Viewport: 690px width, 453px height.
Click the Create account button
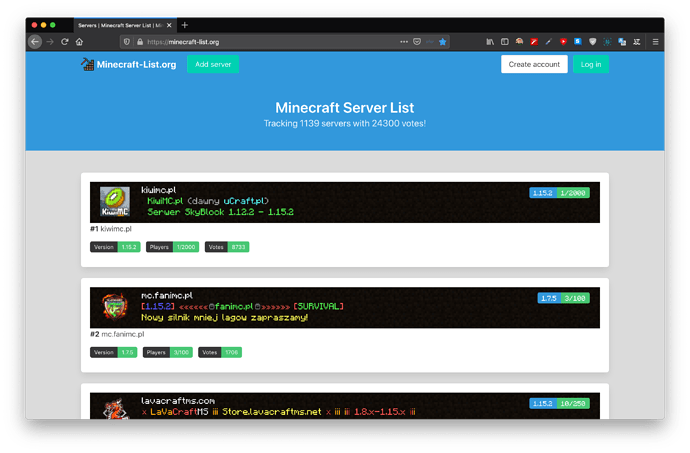[534, 64]
